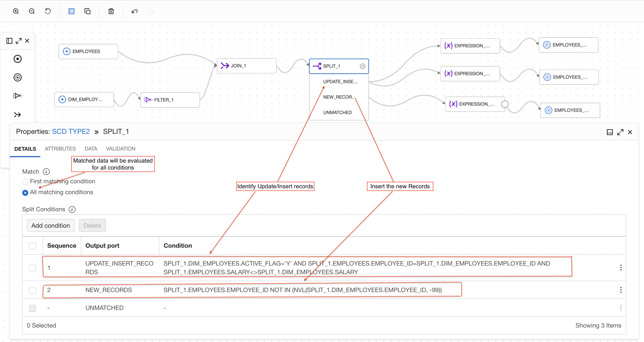The width and height of the screenshot is (644, 342).
Task: Open the SCD TYPE2 breadcrumb link
Action: click(71, 131)
